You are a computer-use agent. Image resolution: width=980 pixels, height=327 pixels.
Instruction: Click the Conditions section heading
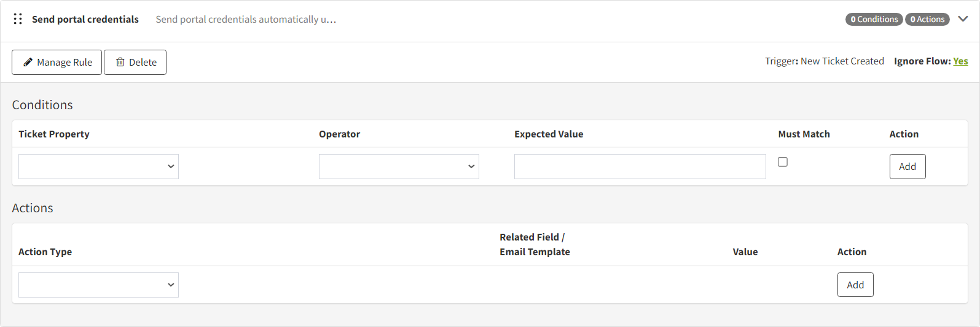click(42, 105)
